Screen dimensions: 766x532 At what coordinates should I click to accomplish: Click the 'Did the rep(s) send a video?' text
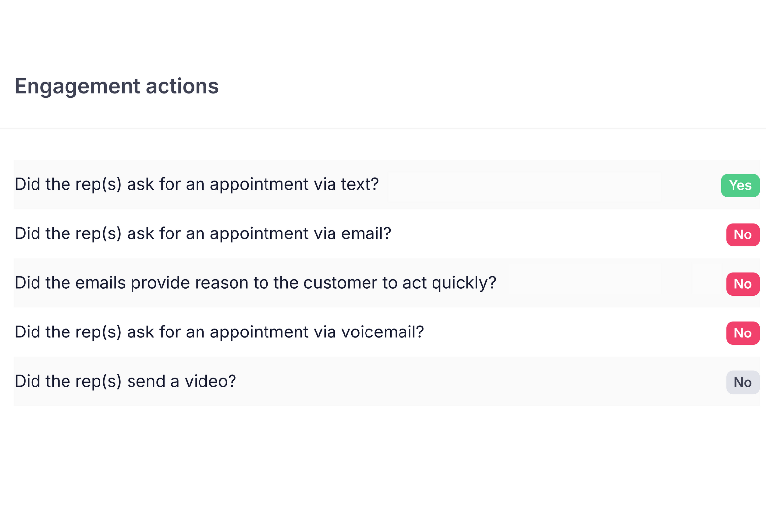(126, 381)
